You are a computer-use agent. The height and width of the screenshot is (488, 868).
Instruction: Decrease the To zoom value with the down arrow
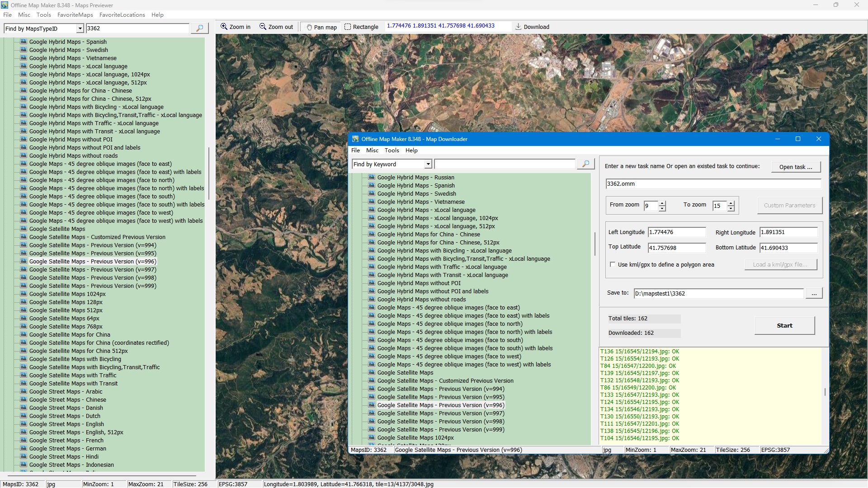pos(731,209)
